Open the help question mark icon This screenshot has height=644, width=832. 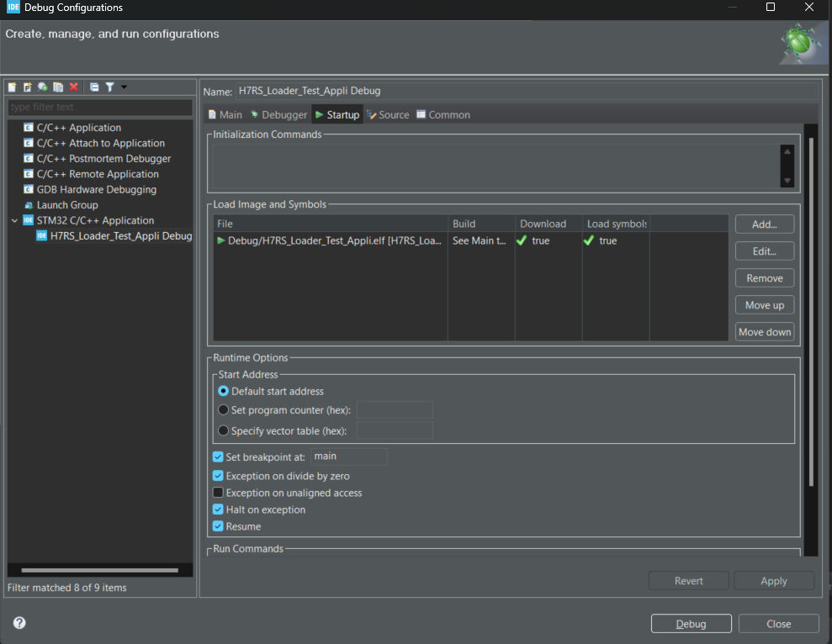point(19,623)
